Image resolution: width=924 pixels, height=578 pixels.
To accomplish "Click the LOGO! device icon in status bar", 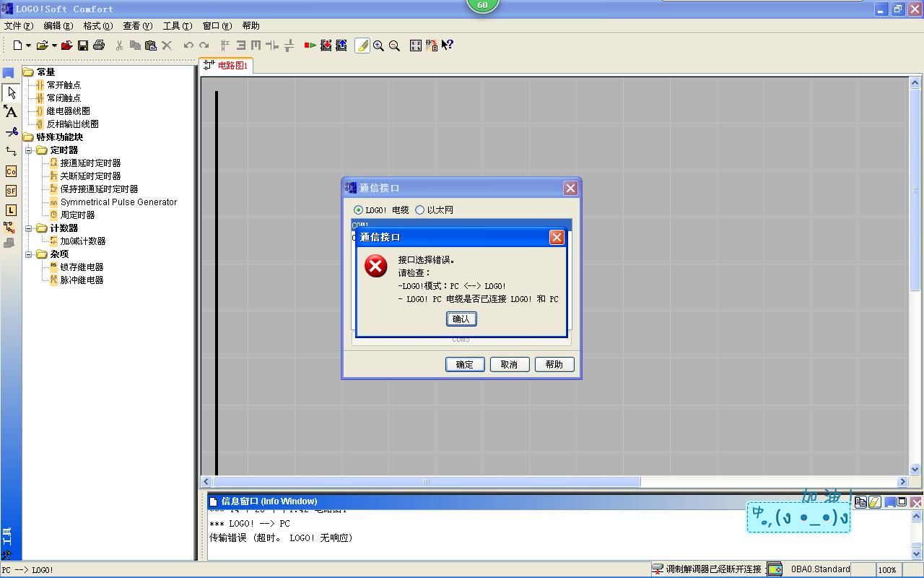I will click(775, 569).
